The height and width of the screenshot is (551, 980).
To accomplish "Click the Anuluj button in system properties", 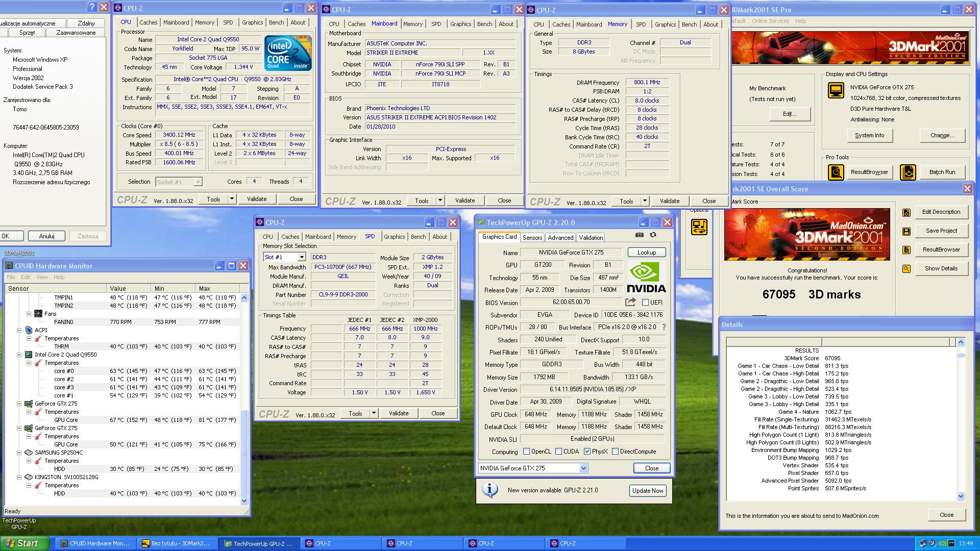I will (46, 236).
